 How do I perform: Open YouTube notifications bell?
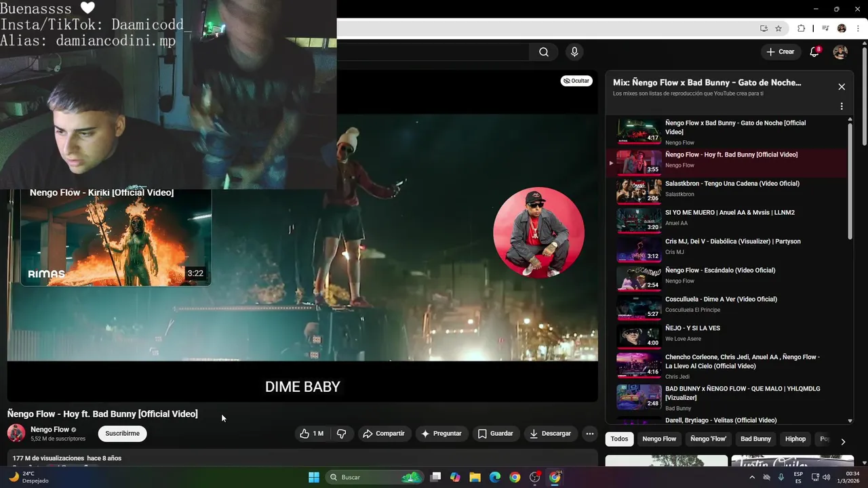[x=815, y=52]
